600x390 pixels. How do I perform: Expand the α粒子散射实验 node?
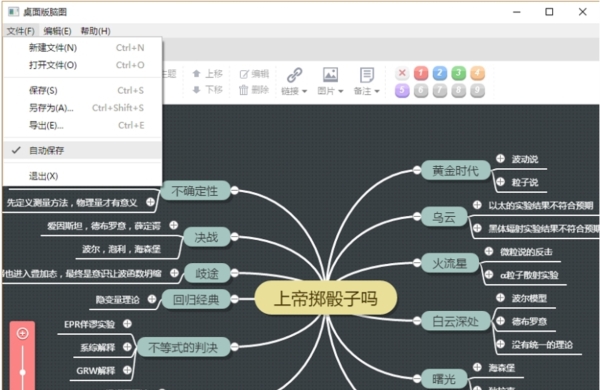pos(489,274)
